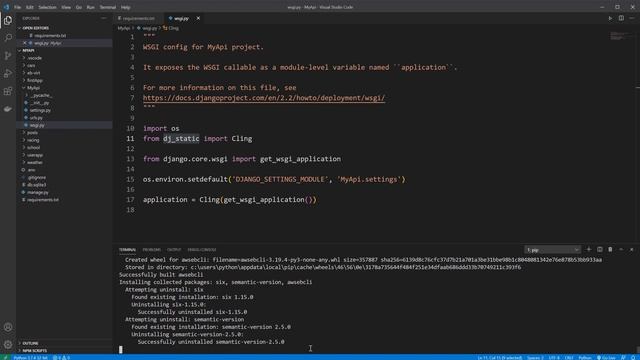Collapse the MyApi folder
Viewport: 640px width, 360px height.
[x=31, y=88]
